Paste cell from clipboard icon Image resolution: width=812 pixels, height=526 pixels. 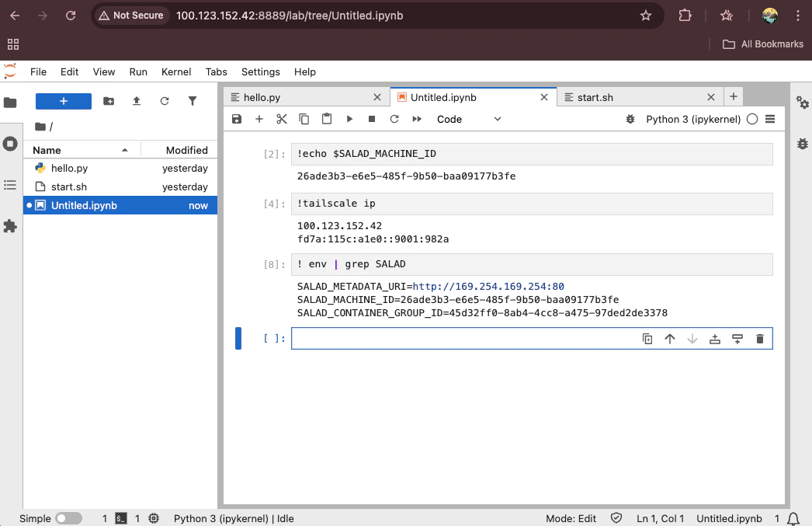[x=327, y=119]
